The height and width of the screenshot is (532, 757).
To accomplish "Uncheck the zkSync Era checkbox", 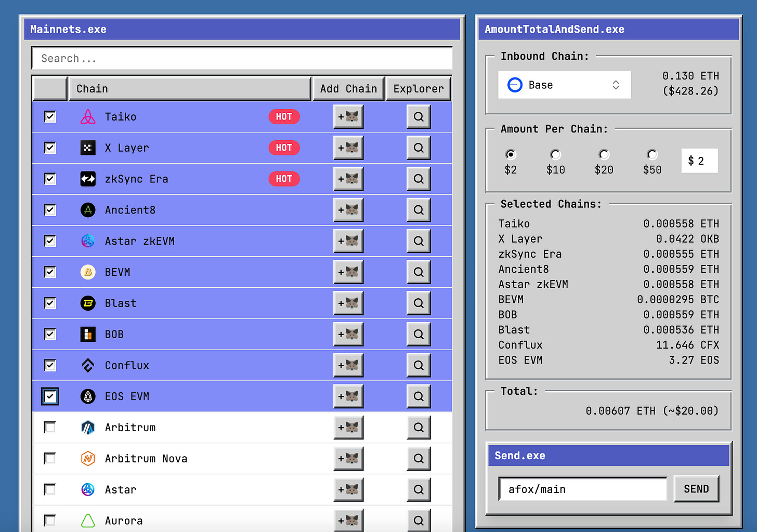I will [50, 179].
